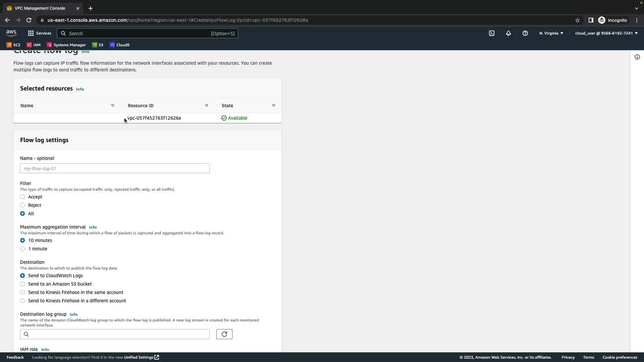Choose the 1 minute aggregation interval
The width and height of the screenshot is (644, 362).
pos(22,249)
